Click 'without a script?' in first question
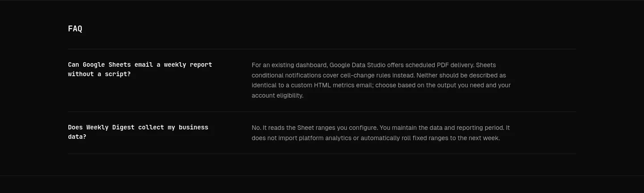The height and width of the screenshot is (193, 644). [x=99, y=74]
